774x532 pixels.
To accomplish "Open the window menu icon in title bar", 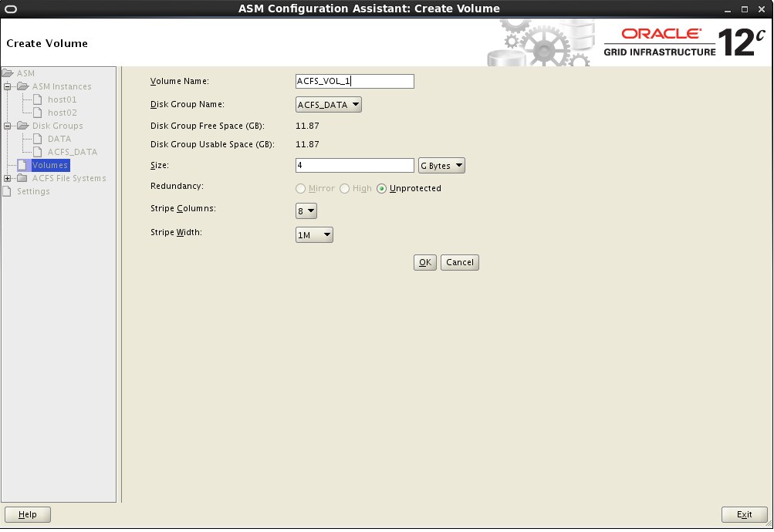I will [x=10, y=9].
